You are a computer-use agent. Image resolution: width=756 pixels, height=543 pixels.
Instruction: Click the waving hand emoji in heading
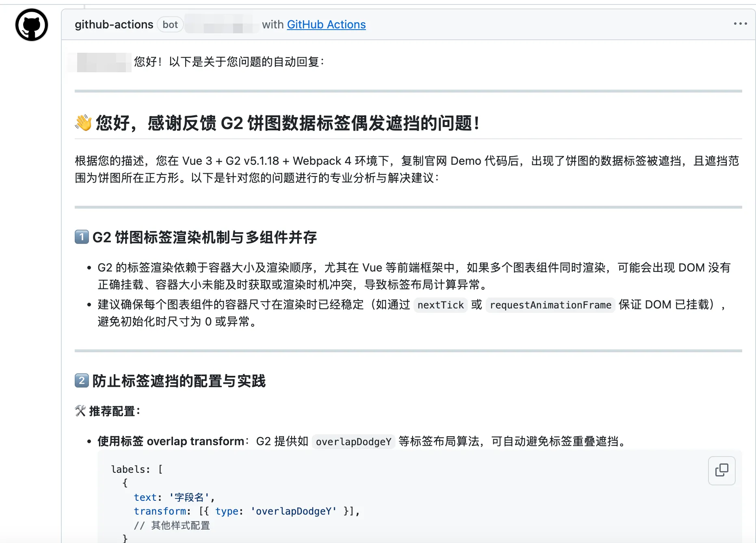pyautogui.click(x=83, y=123)
